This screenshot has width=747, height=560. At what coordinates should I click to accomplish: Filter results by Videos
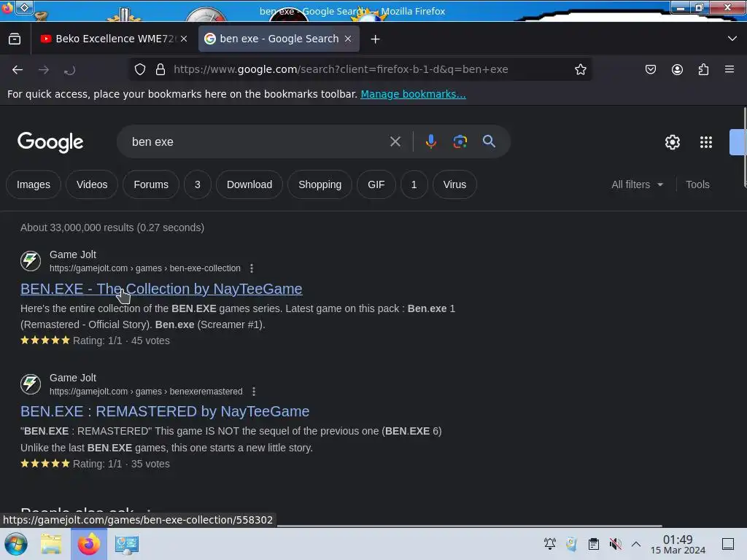click(x=92, y=184)
